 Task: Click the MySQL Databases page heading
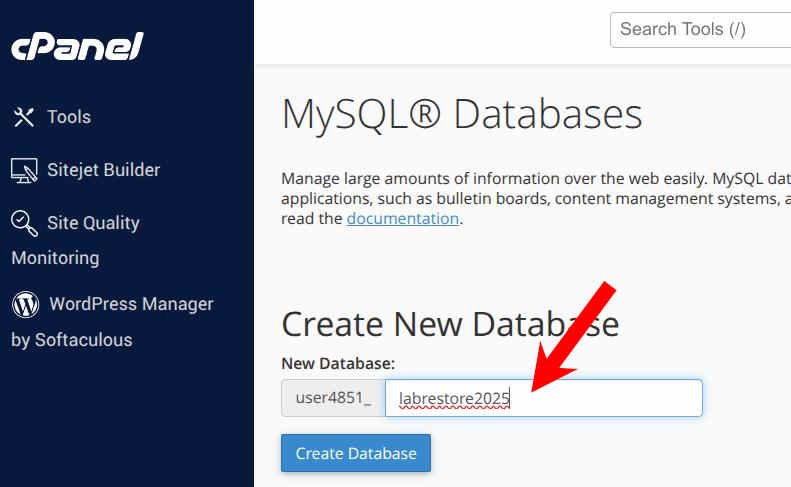pos(462,115)
